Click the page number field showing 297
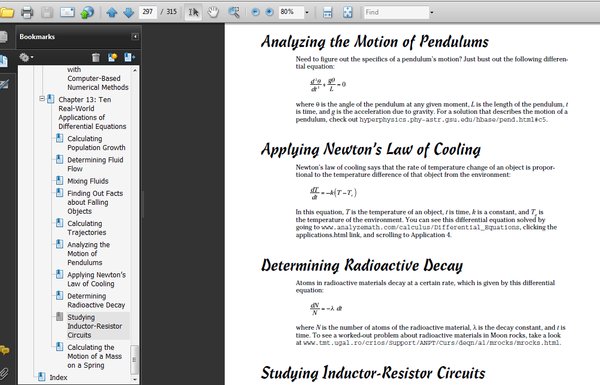Viewport: 600px width, 385px height. (x=148, y=12)
